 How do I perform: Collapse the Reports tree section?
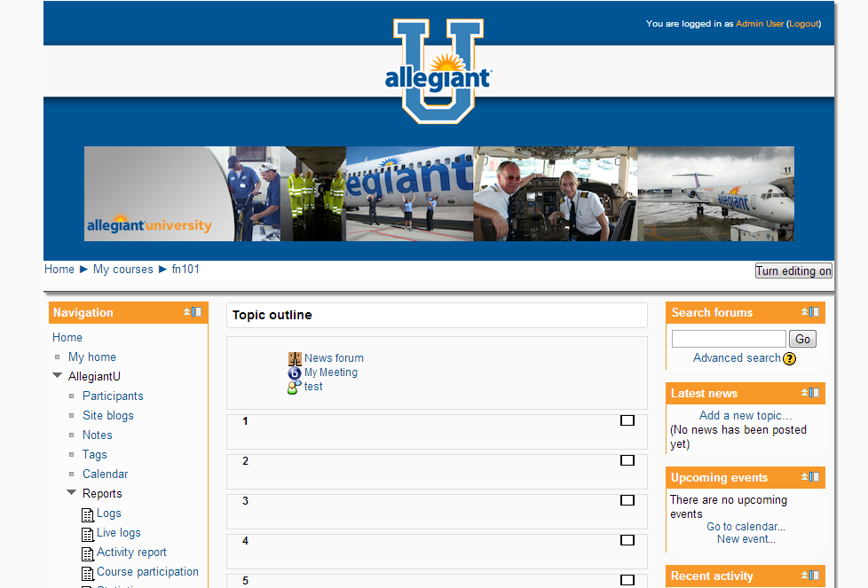pos(72,494)
